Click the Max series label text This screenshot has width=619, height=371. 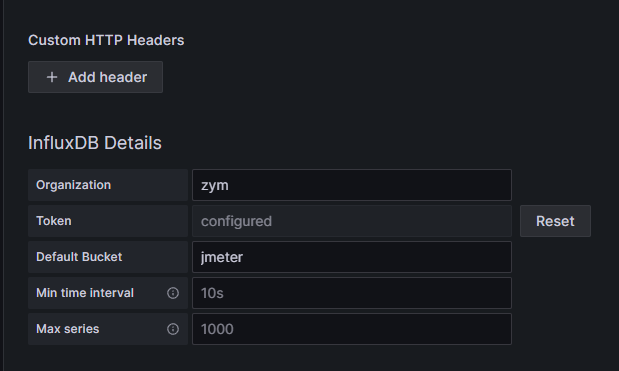click(x=68, y=329)
